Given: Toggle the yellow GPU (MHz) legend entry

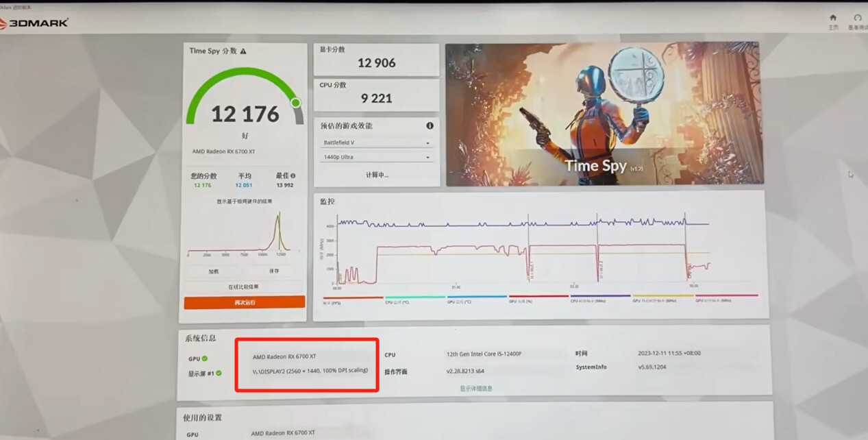Looking at the screenshot, I should [662, 300].
